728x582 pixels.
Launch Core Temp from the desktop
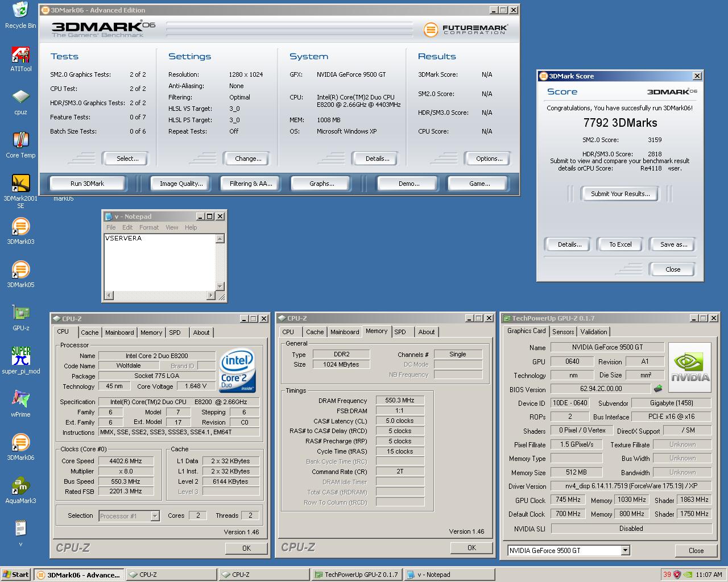[x=20, y=145]
